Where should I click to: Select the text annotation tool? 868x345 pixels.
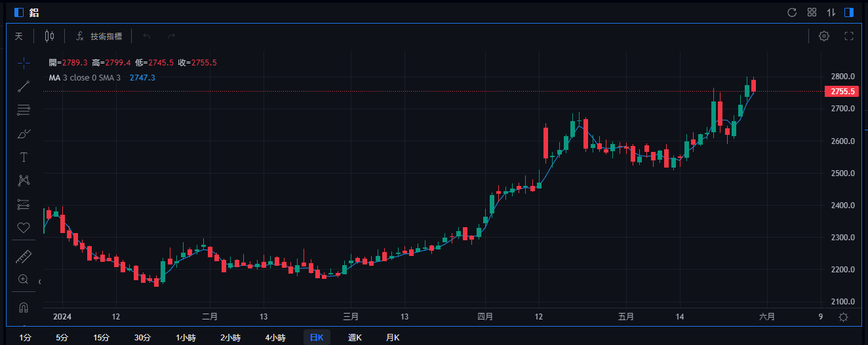(x=24, y=157)
